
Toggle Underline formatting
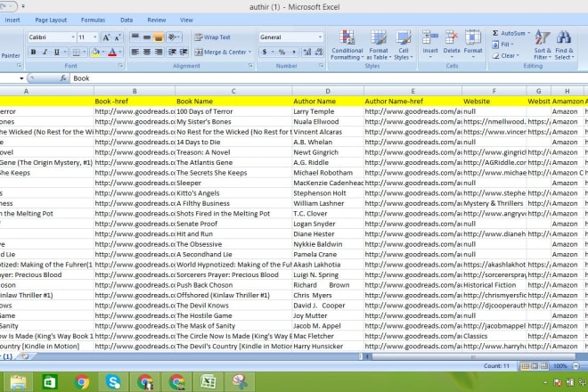pos(57,53)
